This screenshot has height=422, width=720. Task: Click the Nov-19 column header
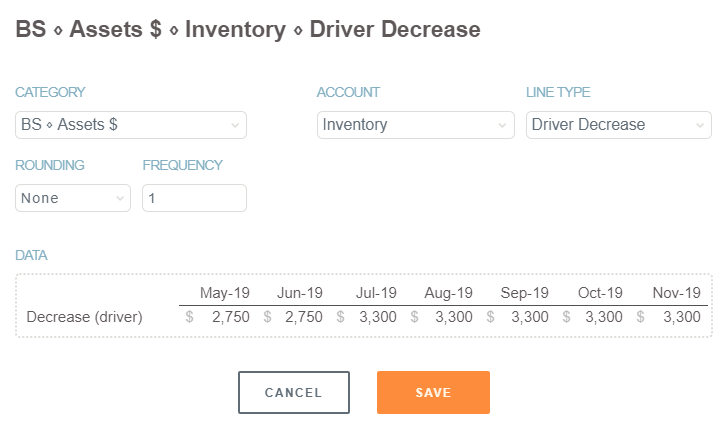tap(677, 293)
